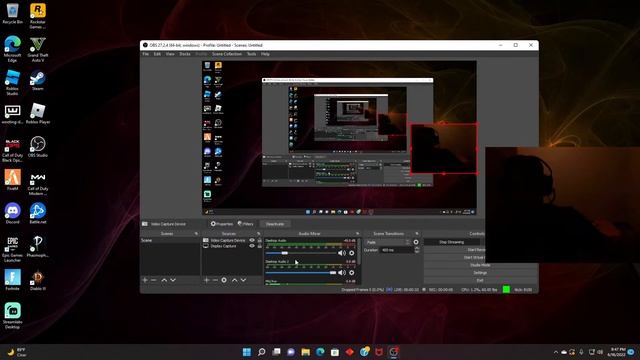
Task: Open Epic Games Launcher shortcut
Action: tap(13, 249)
